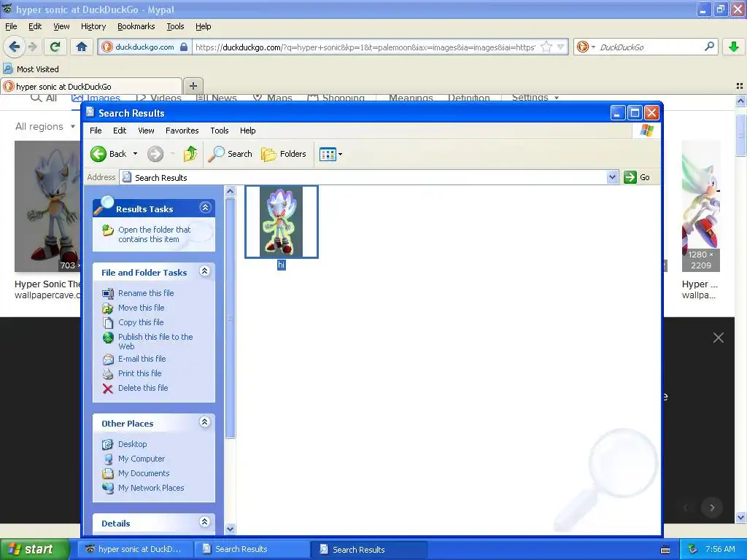Select the hyper sonic at DuckDuckGo tab
747x560 pixels.
pos(91,86)
